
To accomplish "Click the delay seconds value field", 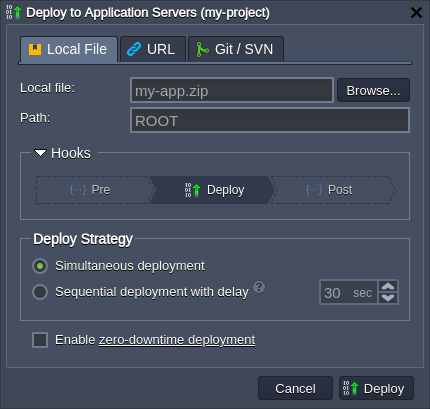I will [348, 292].
